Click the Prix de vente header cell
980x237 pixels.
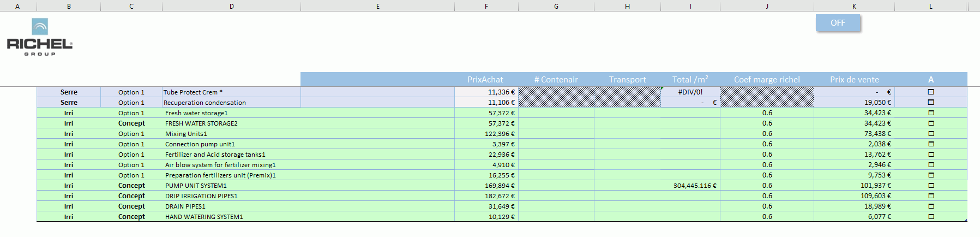click(854, 80)
